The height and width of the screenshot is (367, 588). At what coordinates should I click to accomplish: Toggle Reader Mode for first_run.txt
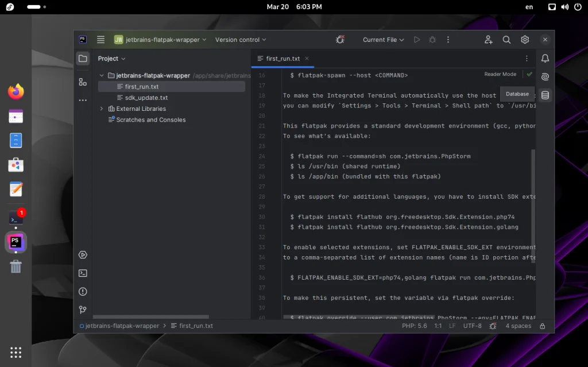pyautogui.click(x=499, y=75)
